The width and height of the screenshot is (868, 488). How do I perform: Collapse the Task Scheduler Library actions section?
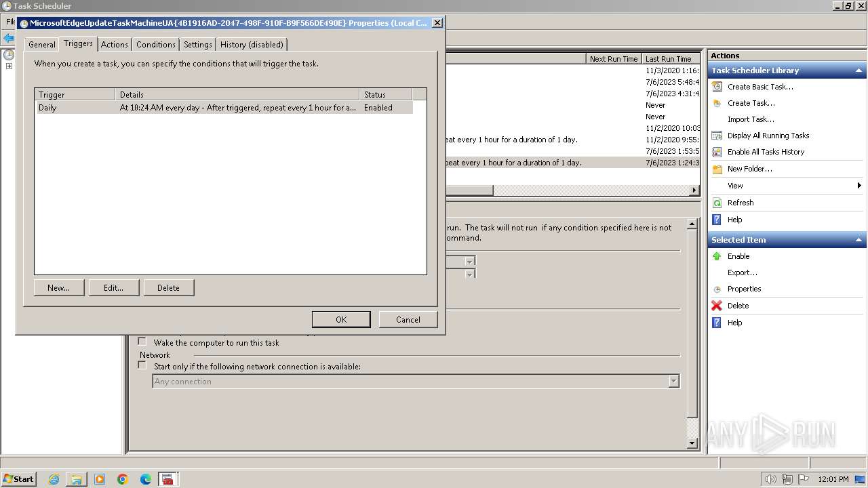[859, 70]
